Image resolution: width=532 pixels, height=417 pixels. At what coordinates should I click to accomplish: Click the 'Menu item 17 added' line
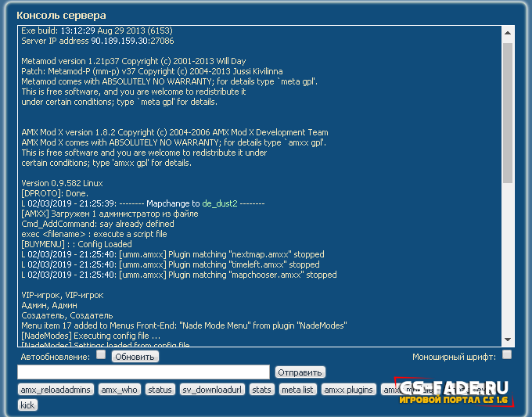pyautogui.click(x=184, y=326)
